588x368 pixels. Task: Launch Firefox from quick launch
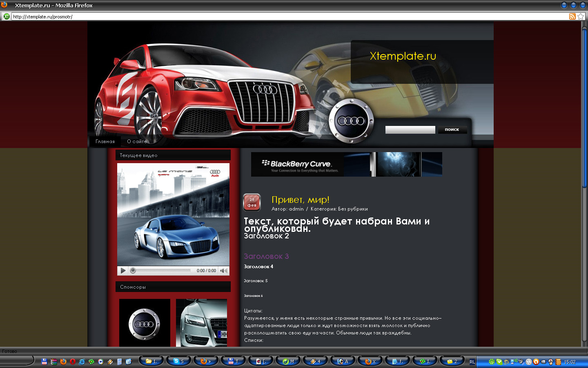tap(63, 361)
